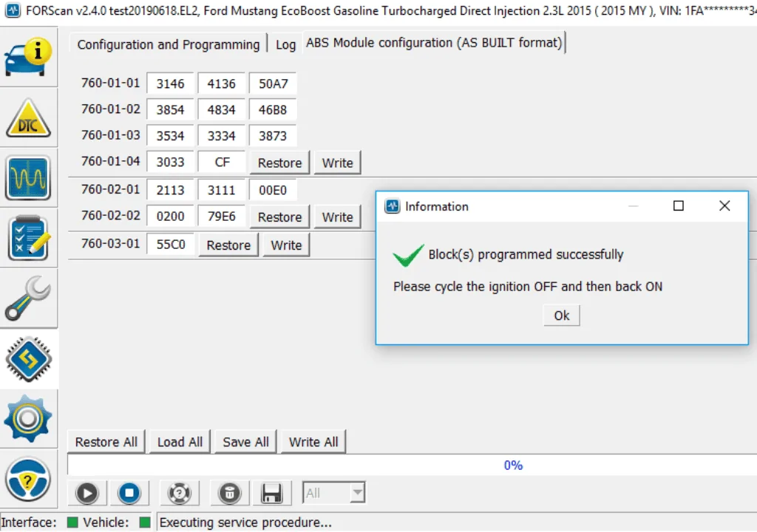The width and height of the screenshot is (757, 532).
Task: Click Restore for block 760-03-01
Action: point(228,245)
